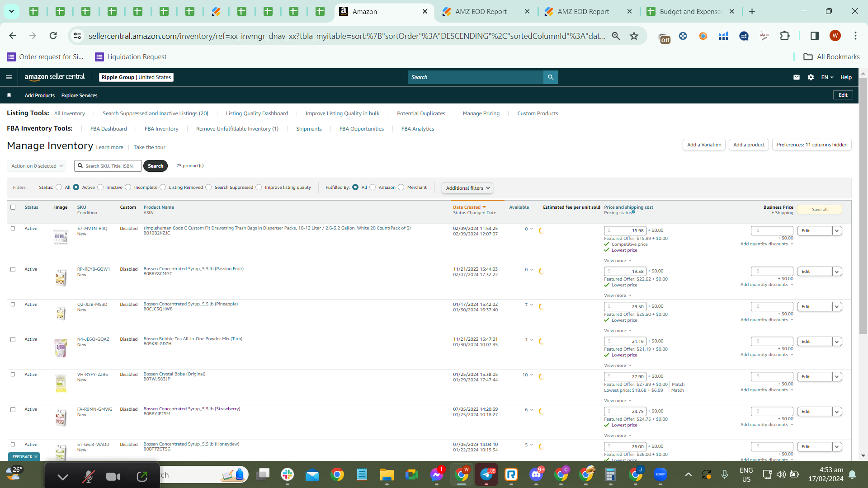Tick the select-all checkbox in table header
The image size is (868, 488).
[13, 207]
